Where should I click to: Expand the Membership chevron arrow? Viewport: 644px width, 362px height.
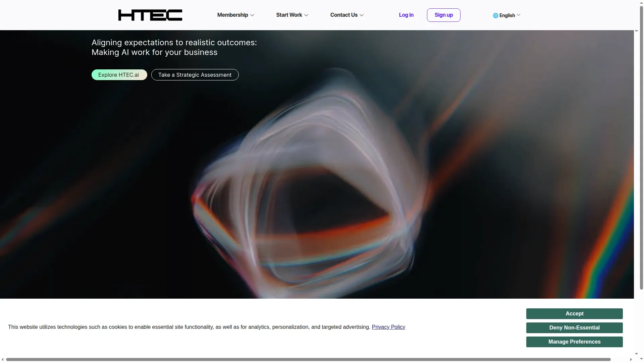point(252,15)
